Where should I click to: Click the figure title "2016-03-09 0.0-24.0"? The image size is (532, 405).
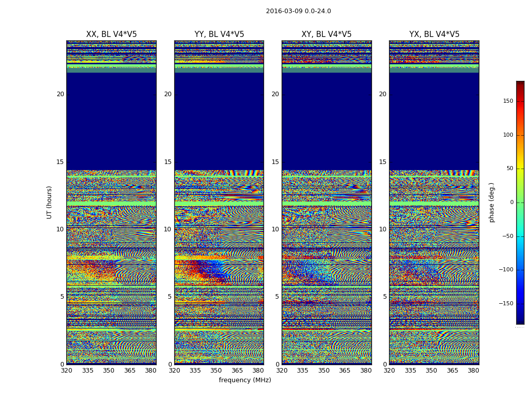298,11
